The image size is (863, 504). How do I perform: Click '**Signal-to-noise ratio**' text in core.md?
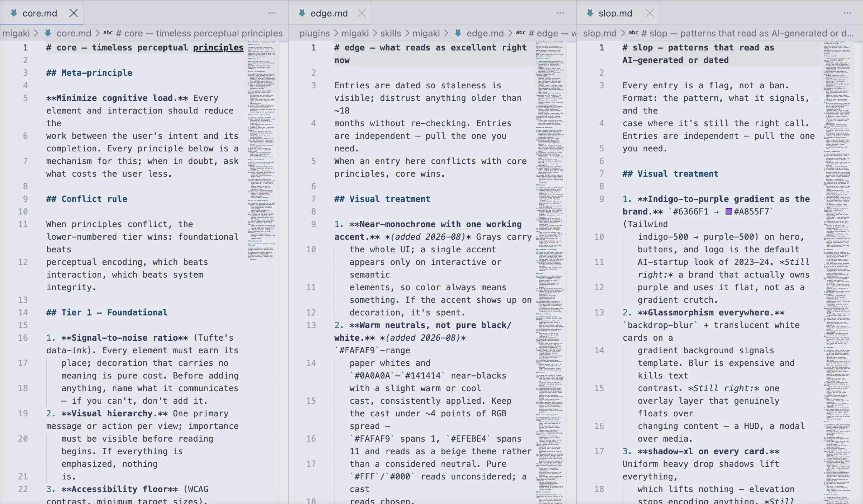(124, 338)
